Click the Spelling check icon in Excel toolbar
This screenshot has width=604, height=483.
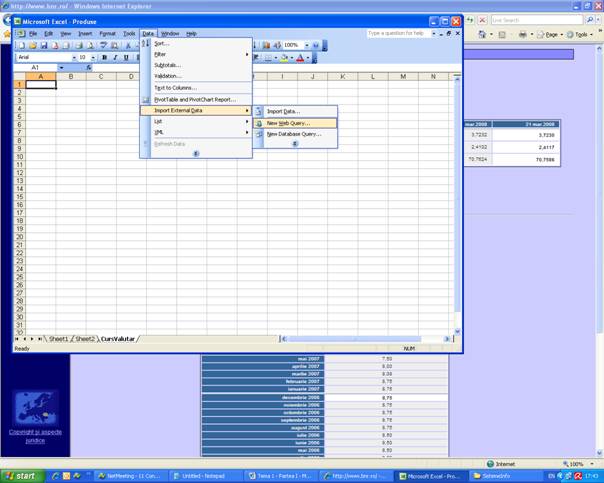103,46
